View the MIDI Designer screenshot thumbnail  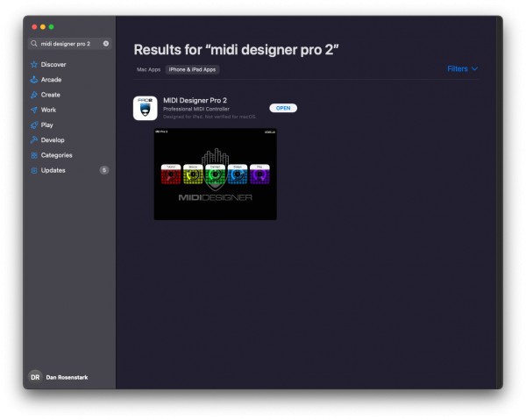(x=216, y=174)
